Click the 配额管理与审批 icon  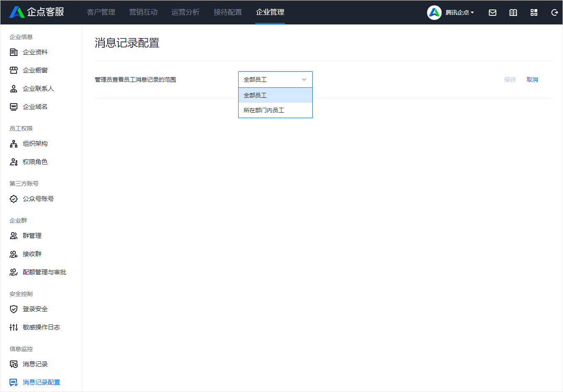[14, 272]
